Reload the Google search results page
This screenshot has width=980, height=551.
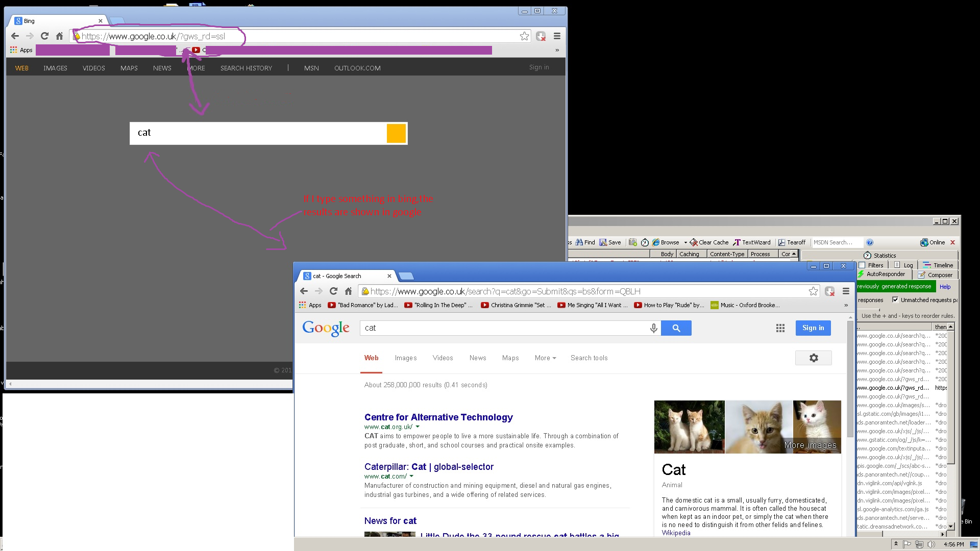333,291
